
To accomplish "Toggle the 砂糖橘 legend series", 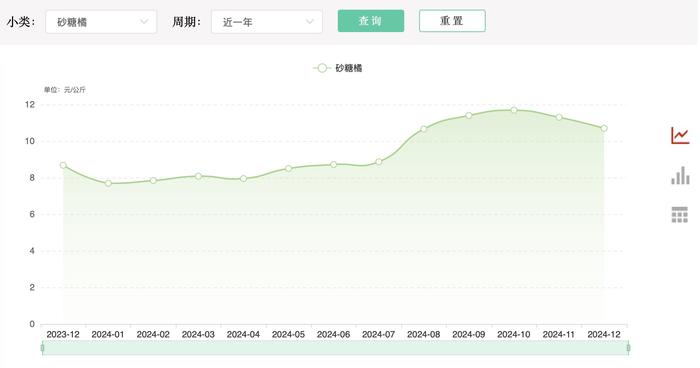I will coord(338,68).
